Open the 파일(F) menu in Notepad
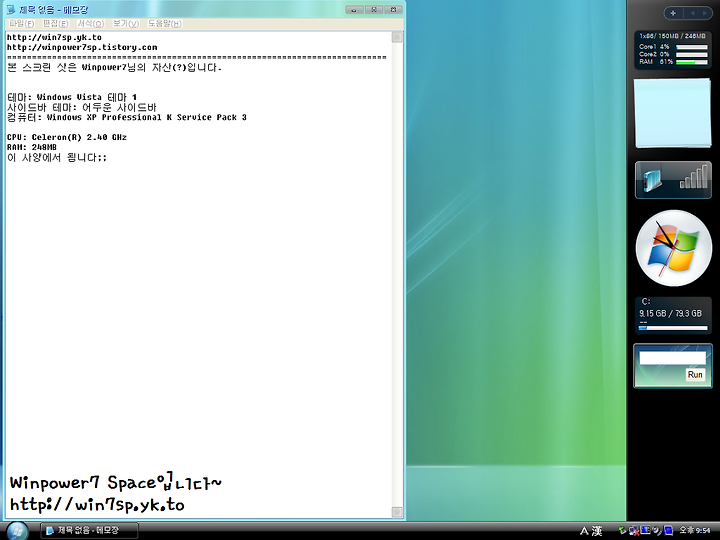720x540 pixels. tap(22, 23)
